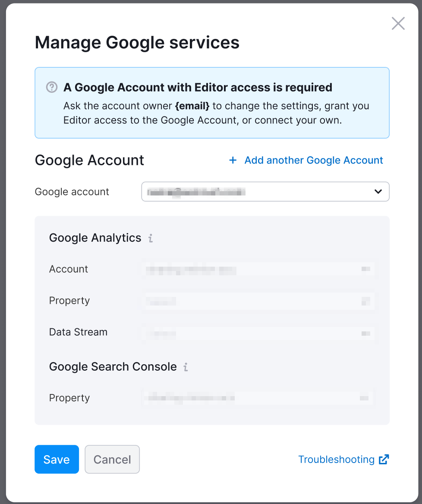Open the Property selector under Google Analytics
This screenshot has width=422, height=504.
tap(259, 300)
